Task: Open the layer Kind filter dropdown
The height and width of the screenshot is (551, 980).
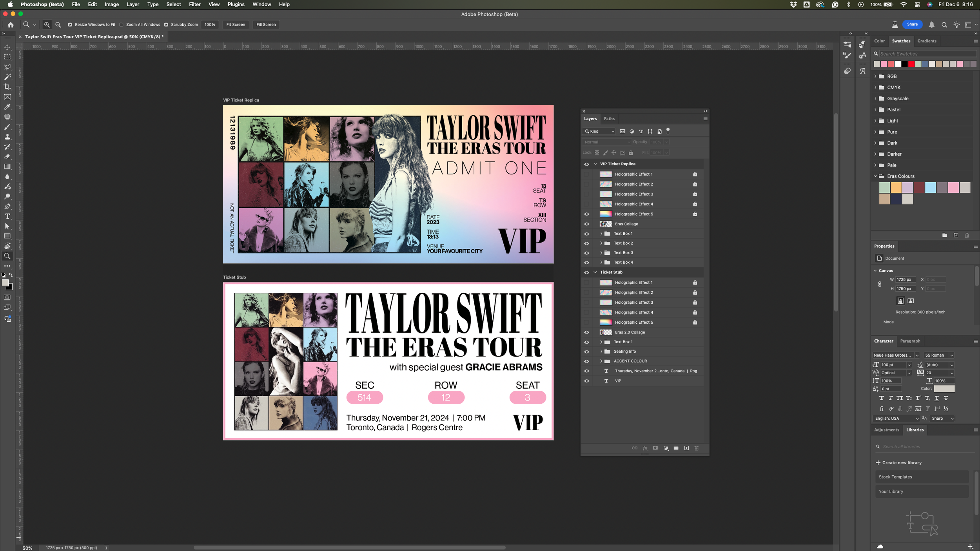Action: coord(599,131)
